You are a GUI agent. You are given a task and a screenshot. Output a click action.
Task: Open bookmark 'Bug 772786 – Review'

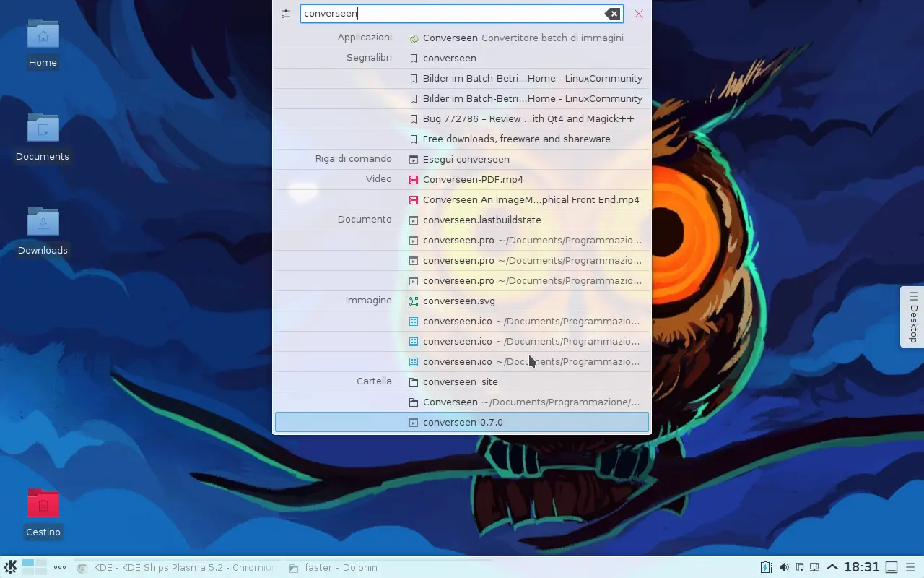click(x=462, y=118)
